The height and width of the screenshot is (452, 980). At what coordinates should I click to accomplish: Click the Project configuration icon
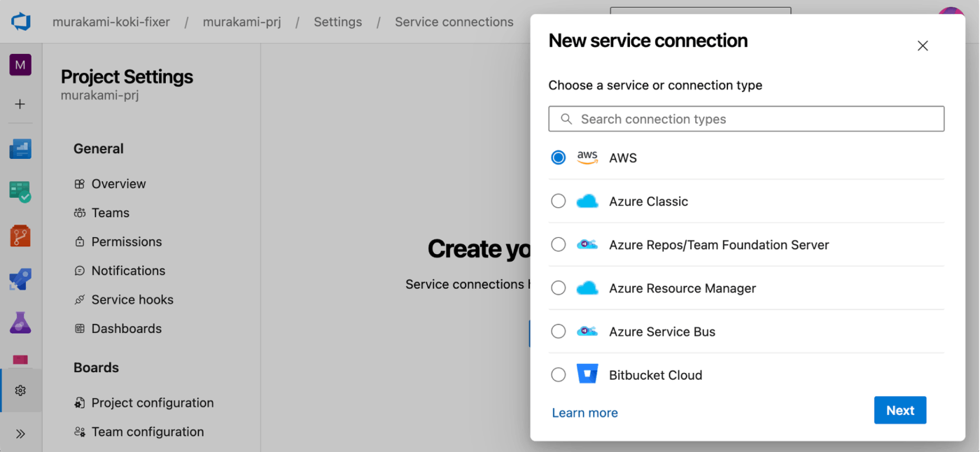tap(79, 403)
